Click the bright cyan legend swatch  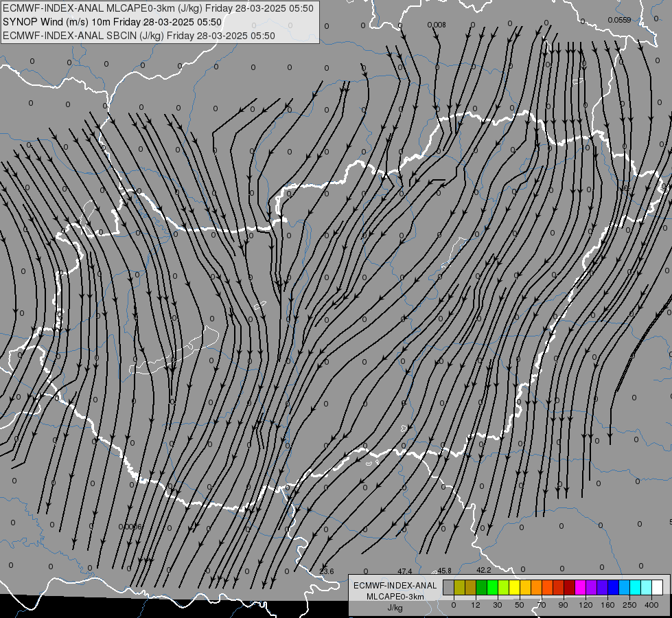tap(636, 587)
